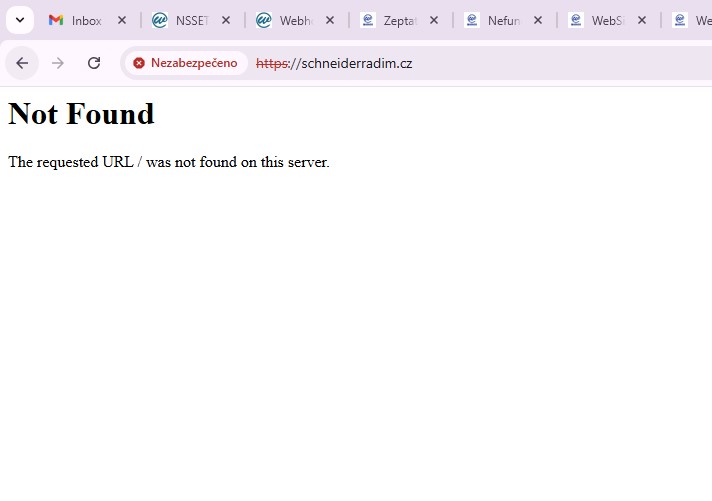Open the tab search dropdown chevron
712x501 pixels.
pyautogui.click(x=19, y=20)
